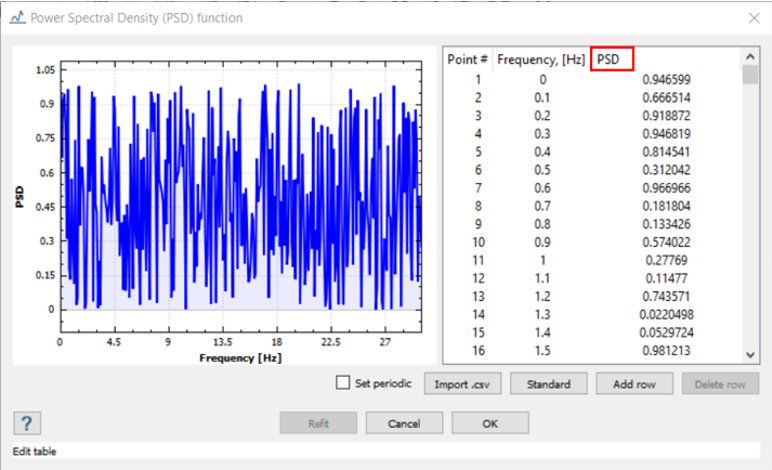Close the Power Spectral Density dialog
This screenshot has height=470, width=772.
[753, 17]
